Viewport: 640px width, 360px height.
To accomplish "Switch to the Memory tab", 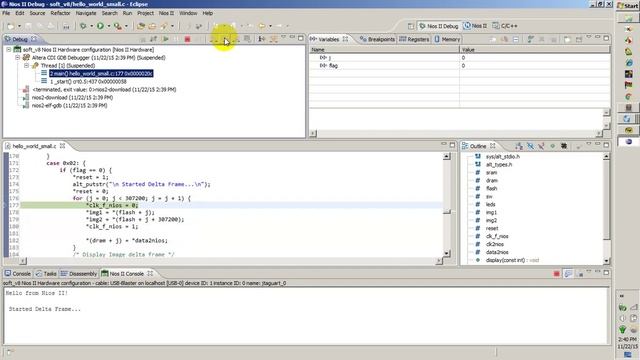I will (x=447, y=39).
